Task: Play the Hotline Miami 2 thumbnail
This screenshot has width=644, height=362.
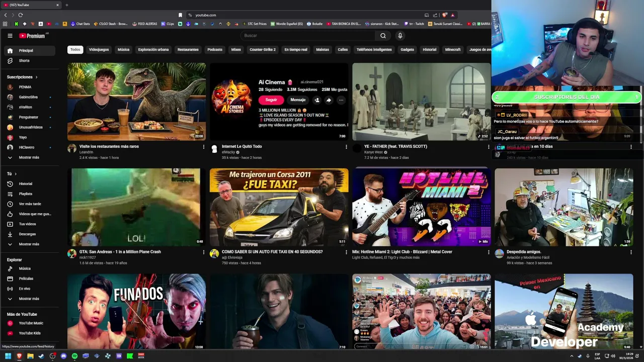Action: 422,207
